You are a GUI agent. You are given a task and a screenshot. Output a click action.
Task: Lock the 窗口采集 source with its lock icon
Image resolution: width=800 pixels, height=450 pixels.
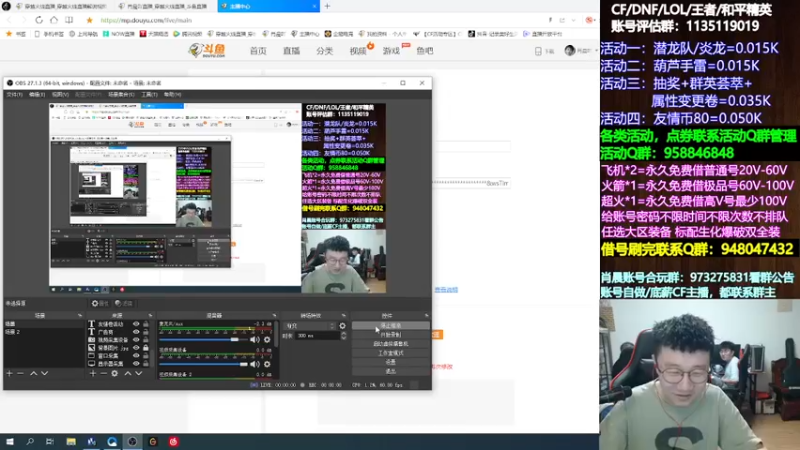pyautogui.click(x=146, y=356)
